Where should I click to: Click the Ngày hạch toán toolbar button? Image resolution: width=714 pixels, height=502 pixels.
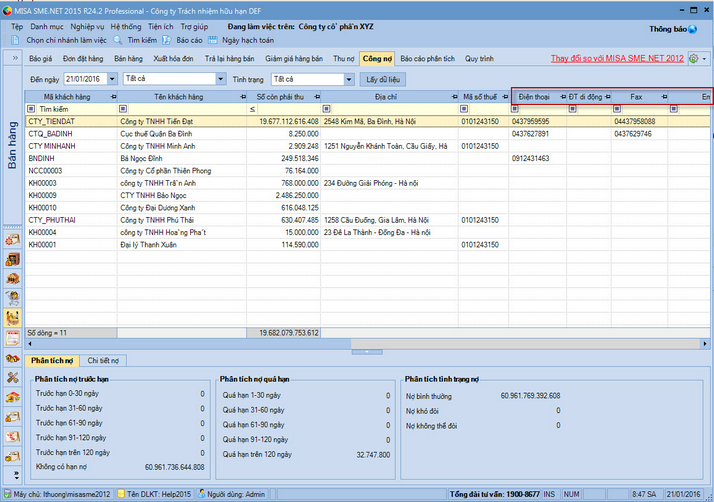pyautogui.click(x=248, y=40)
